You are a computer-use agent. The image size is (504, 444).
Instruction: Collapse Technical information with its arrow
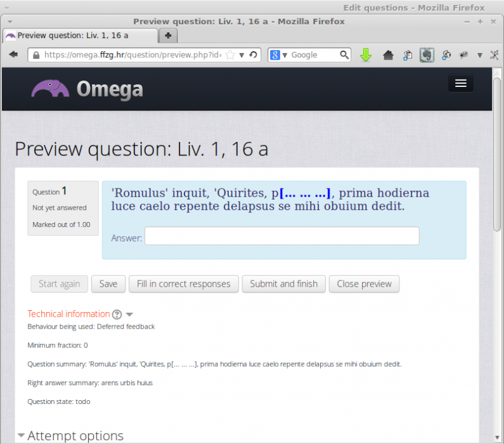(x=129, y=315)
